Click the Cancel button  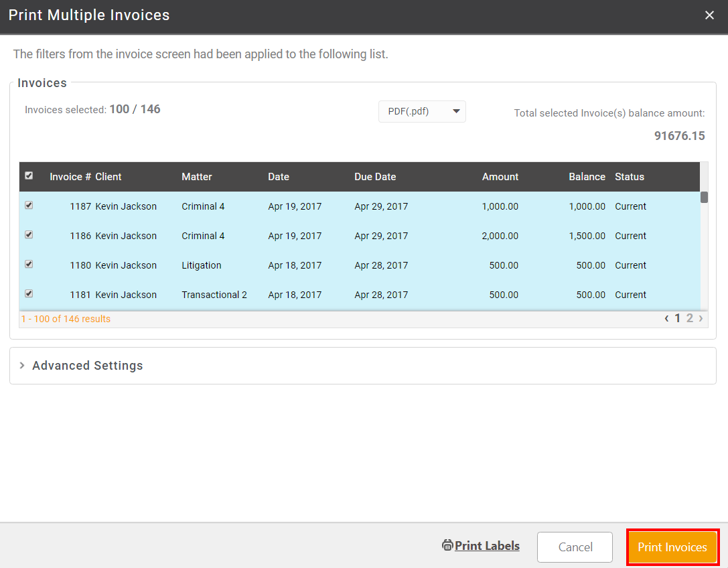tap(575, 547)
